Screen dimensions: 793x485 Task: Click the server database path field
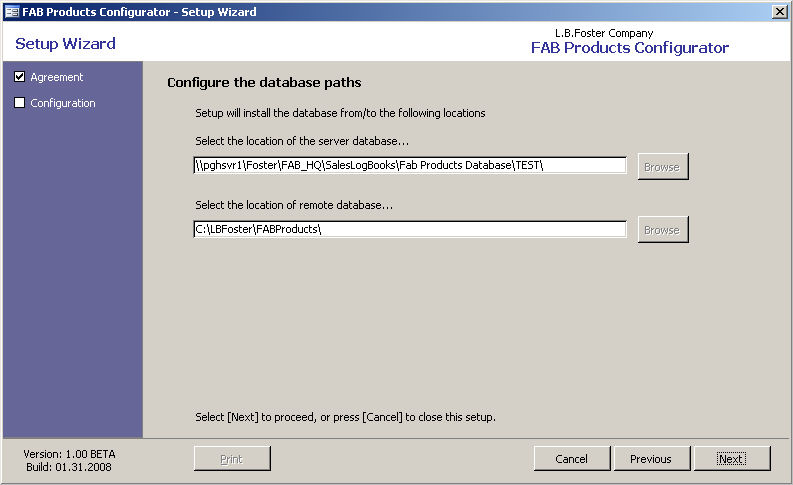pos(410,165)
